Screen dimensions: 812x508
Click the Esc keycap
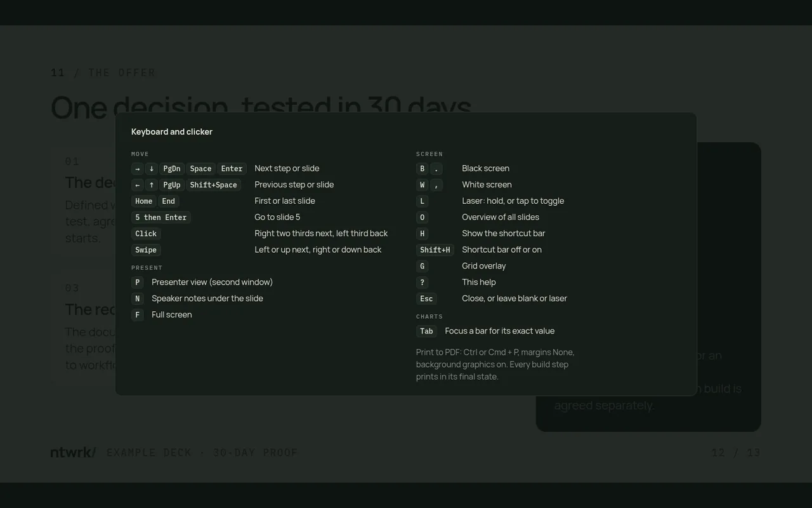(426, 298)
